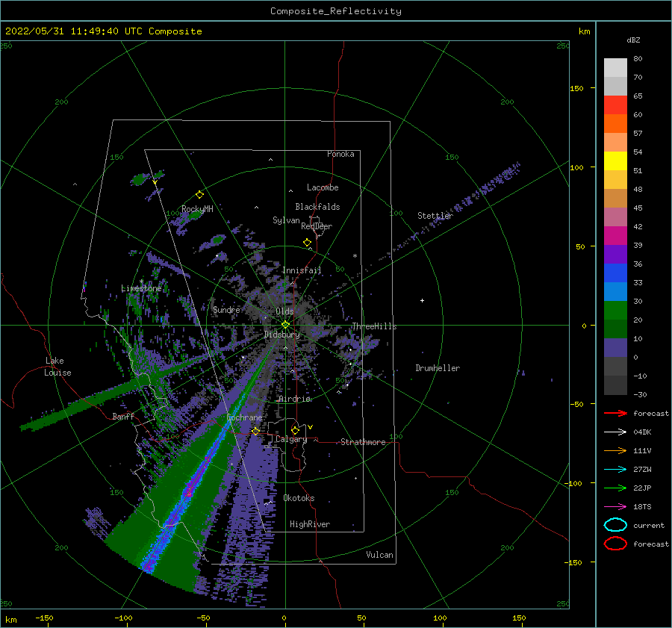Select the 'Lacombe' city label
Viewport: 672px width, 628px height.
pos(323,187)
